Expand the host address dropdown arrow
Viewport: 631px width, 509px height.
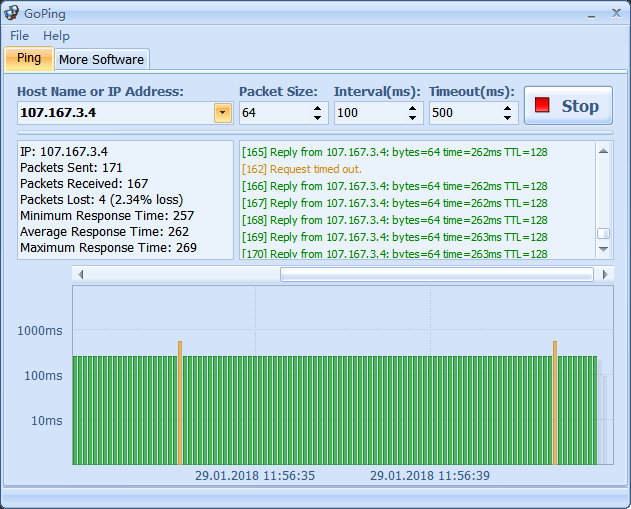click(223, 113)
